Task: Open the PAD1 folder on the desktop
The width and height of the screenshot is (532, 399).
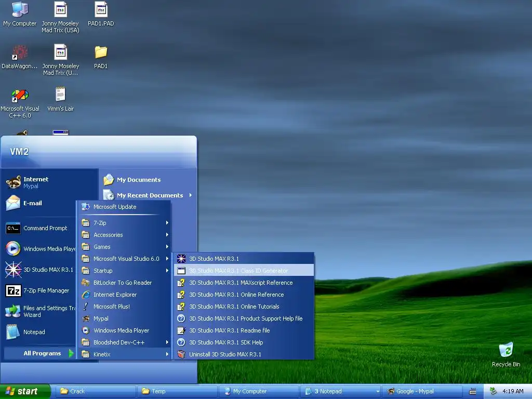Action: point(101,57)
